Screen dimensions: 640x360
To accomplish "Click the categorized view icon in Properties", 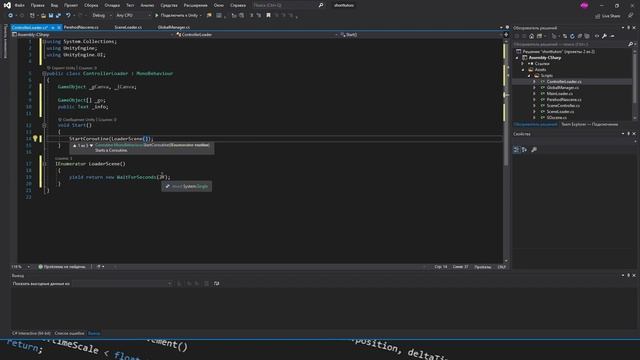I will pos(516,150).
